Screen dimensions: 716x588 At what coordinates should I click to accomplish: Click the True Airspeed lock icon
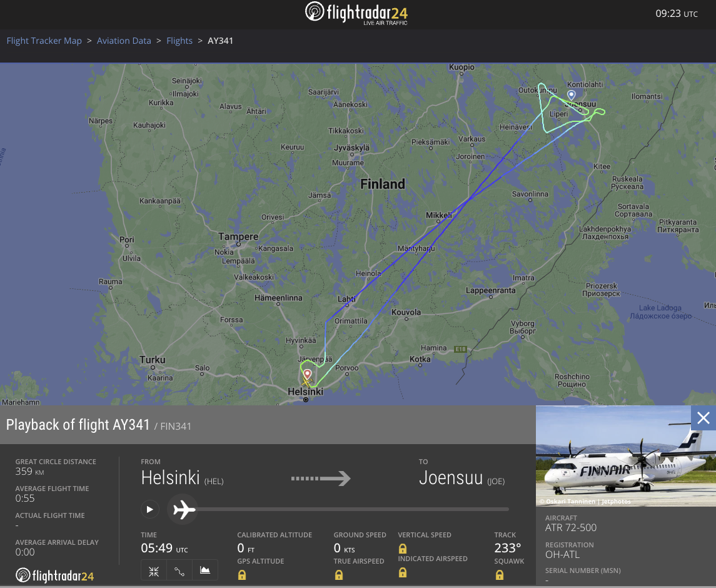(339, 575)
